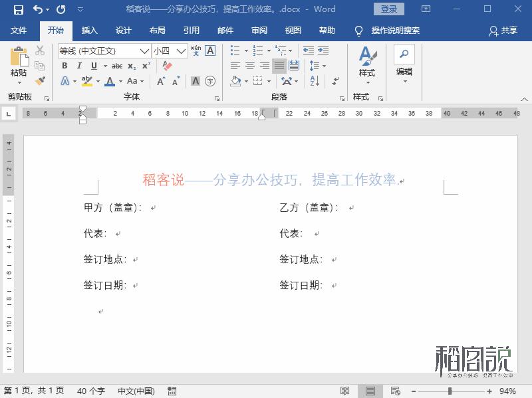Image resolution: width=532 pixels, height=398 pixels.
Task: Apply bold formatting with the B icon
Action: [x=65, y=66]
